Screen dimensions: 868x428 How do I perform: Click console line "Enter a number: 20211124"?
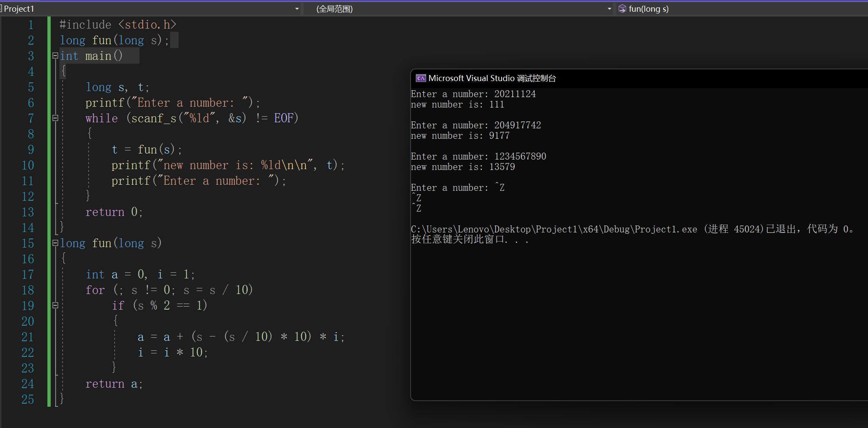tap(473, 94)
